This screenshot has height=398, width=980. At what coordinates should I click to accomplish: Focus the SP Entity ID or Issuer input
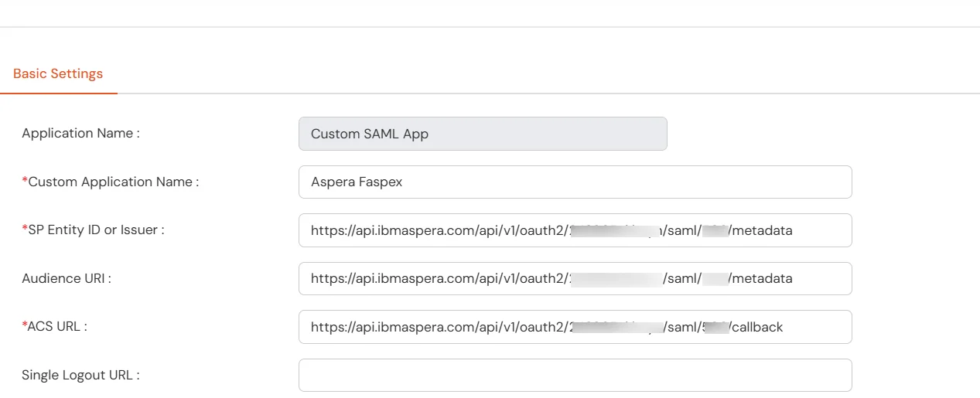pos(575,230)
